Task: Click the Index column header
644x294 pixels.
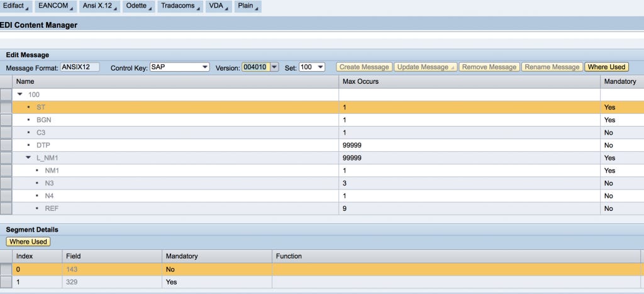Action: 37,256
